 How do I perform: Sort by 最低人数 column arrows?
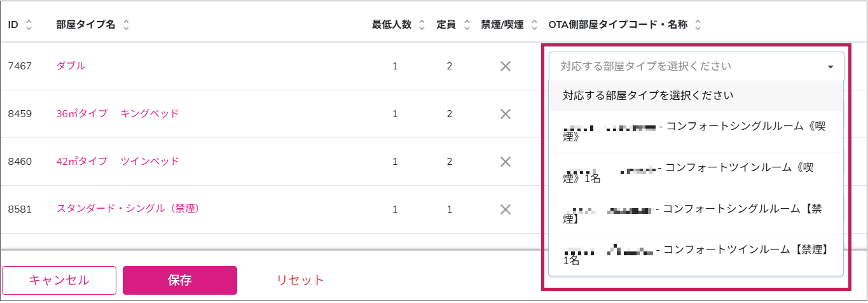(x=422, y=25)
